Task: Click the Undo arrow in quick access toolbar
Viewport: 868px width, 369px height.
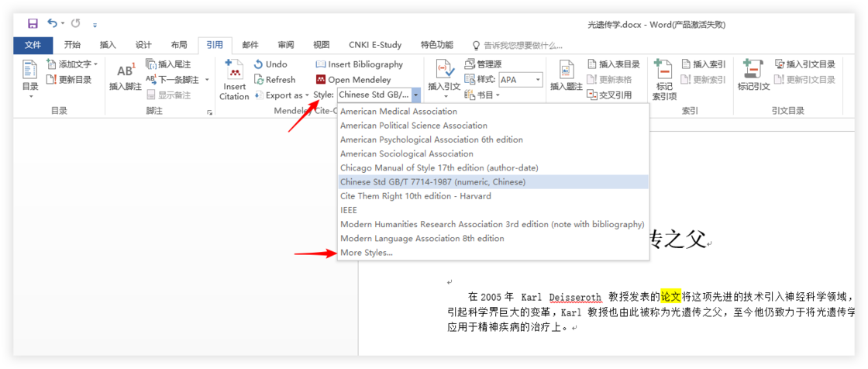Action: pos(51,23)
